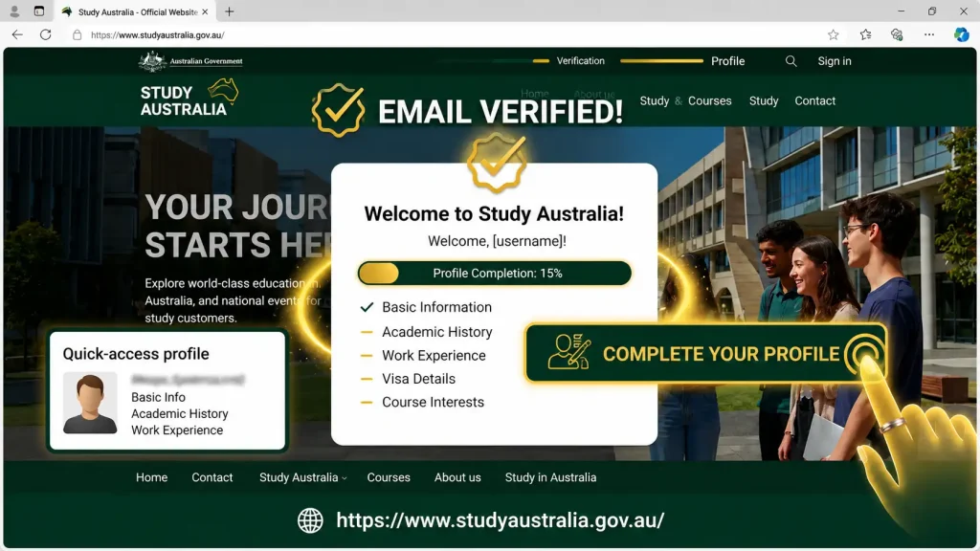Click the site lock icon in address bar
This screenshot has height=551, width=980.
(x=77, y=35)
